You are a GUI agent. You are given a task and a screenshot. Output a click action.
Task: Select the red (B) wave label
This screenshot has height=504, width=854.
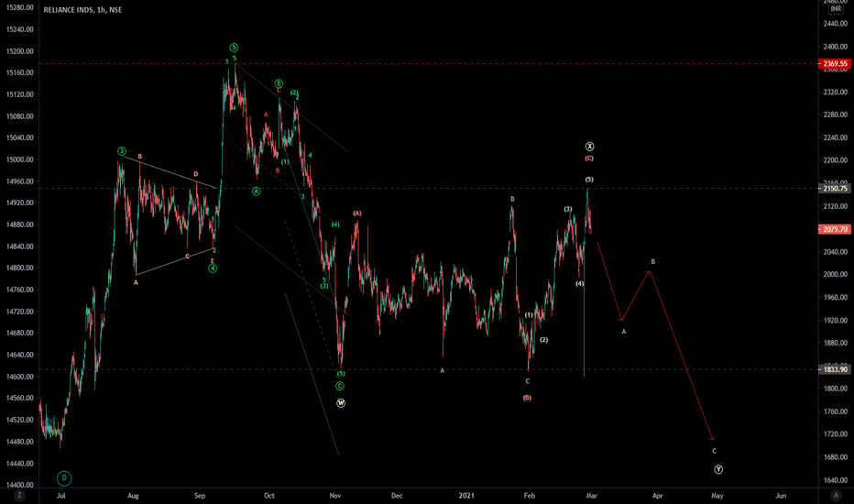click(x=527, y=398)
